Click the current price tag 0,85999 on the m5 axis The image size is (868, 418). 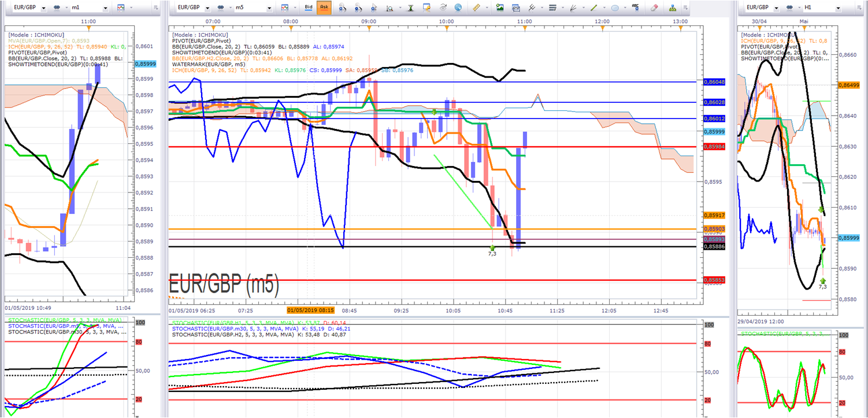pyautogui.click(x=714, y=132)
